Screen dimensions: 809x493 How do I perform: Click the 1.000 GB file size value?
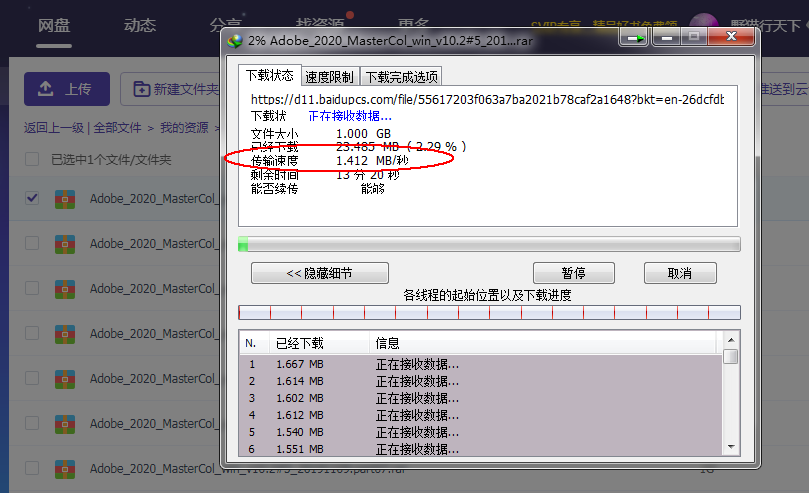click(363, 134)
